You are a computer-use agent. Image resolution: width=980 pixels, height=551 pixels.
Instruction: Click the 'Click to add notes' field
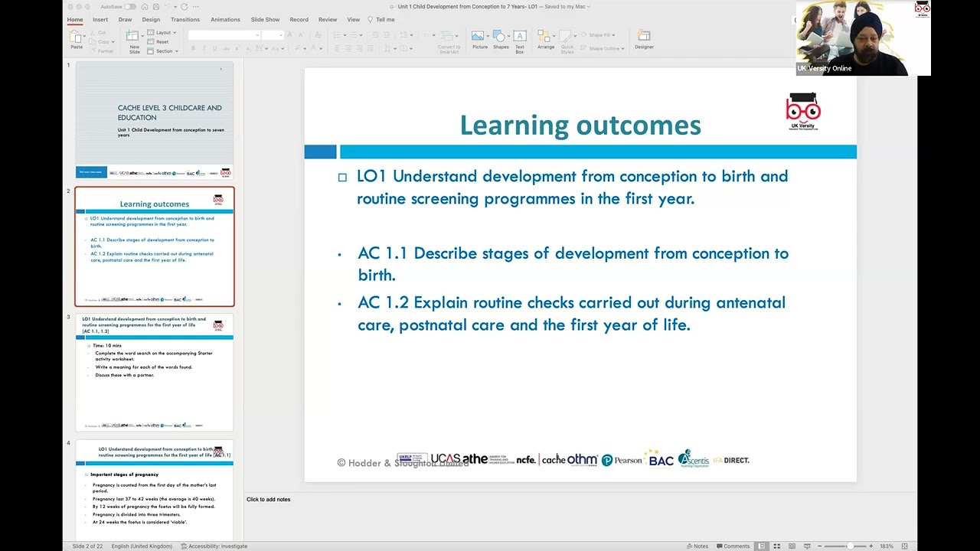point(268,500)
